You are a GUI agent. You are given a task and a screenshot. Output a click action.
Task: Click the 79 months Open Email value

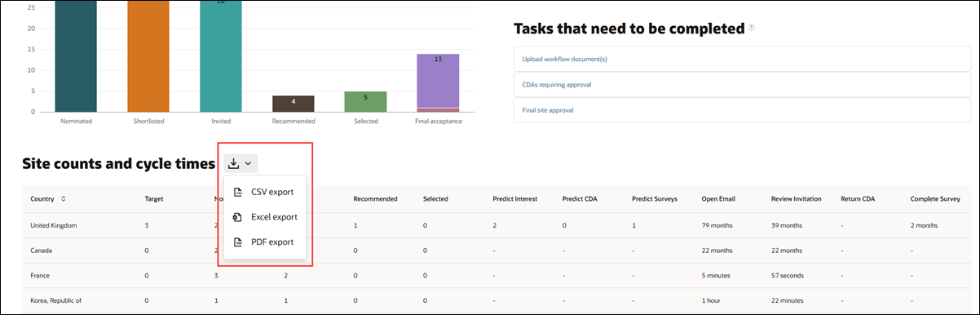point(717,224)
